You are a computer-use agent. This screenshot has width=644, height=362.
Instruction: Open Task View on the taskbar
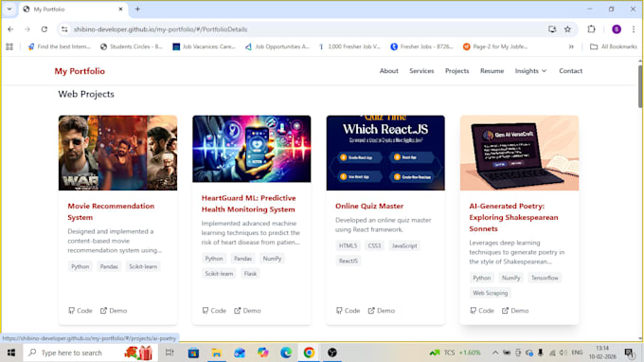170,353
